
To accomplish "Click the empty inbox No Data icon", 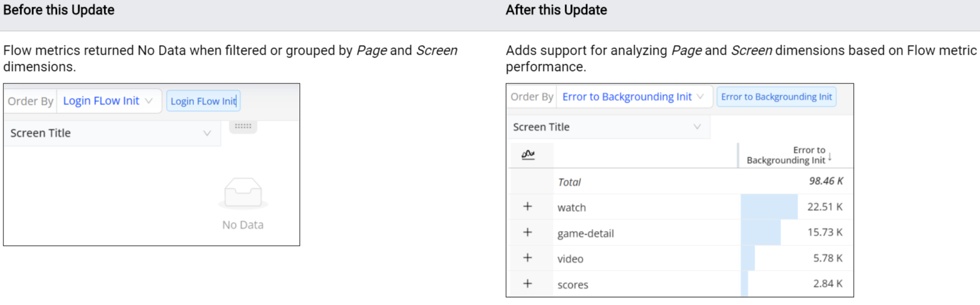I will [x=243, y=193].
